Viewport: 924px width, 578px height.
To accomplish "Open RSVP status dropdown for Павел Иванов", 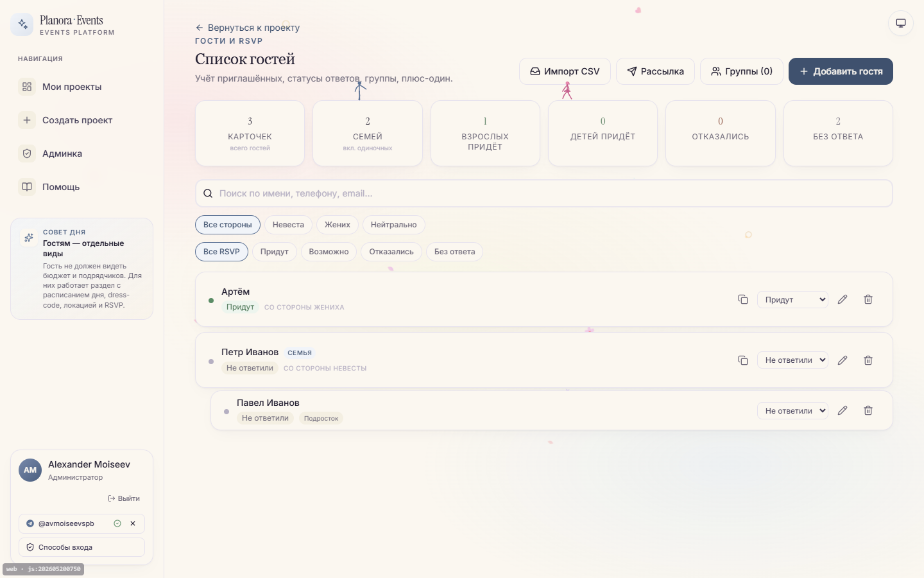I will tap(792, 410).
